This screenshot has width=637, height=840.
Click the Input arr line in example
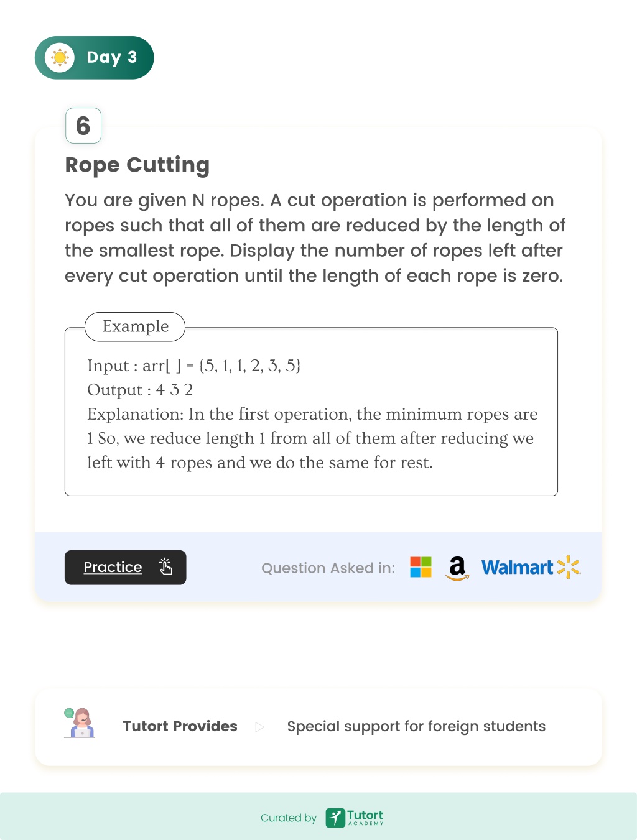[194, 365]
